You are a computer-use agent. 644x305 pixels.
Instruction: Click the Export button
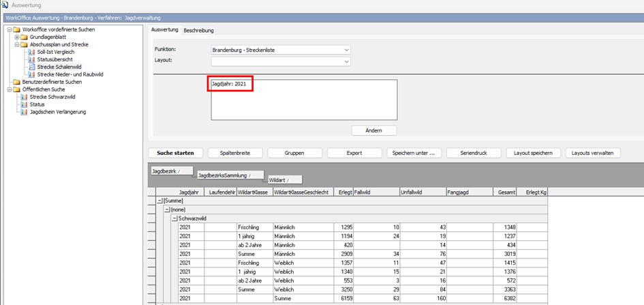tap(354, 153)
